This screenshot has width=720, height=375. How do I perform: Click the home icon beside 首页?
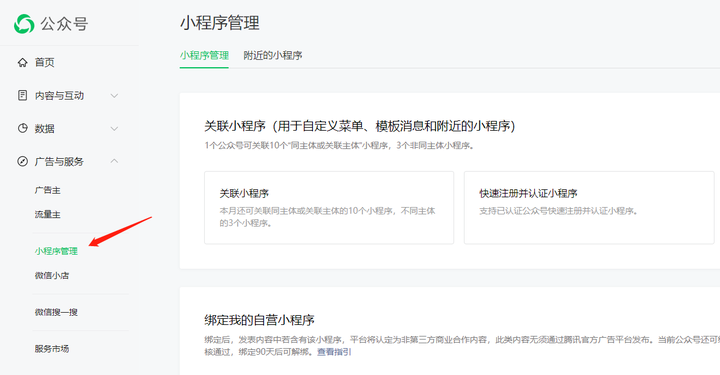22,62
